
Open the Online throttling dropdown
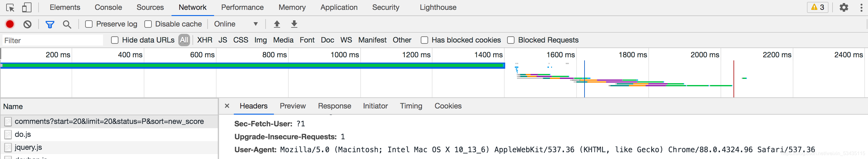[236, 24]
